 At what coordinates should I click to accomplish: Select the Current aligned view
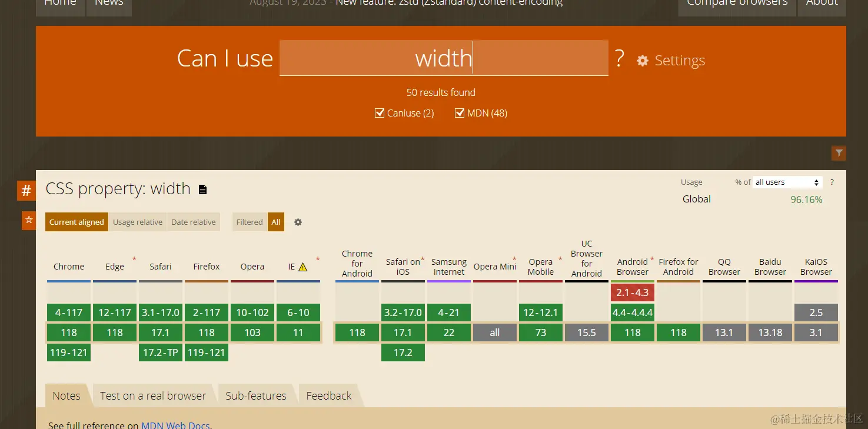click(77, 222)
